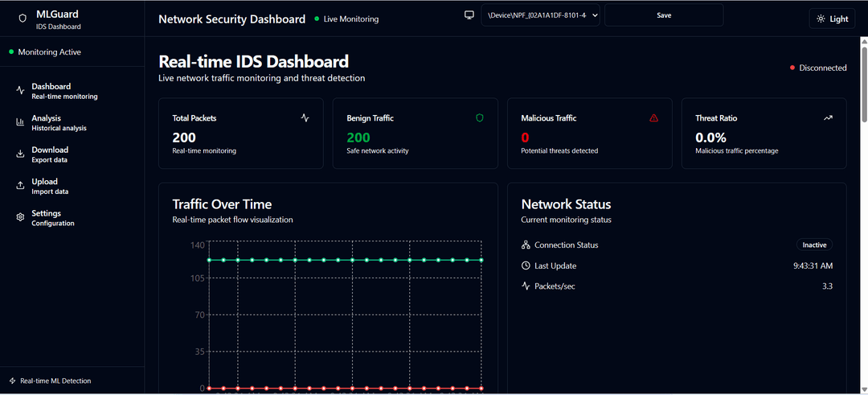Image resolution: width=868 pixels, height=395 pixels.
Task: Click the Download export icon
Action: click(x=20, y=154)
